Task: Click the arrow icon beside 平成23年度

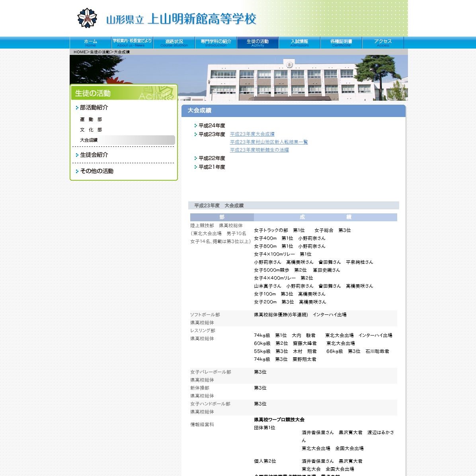Action: [x=196, y=134]
